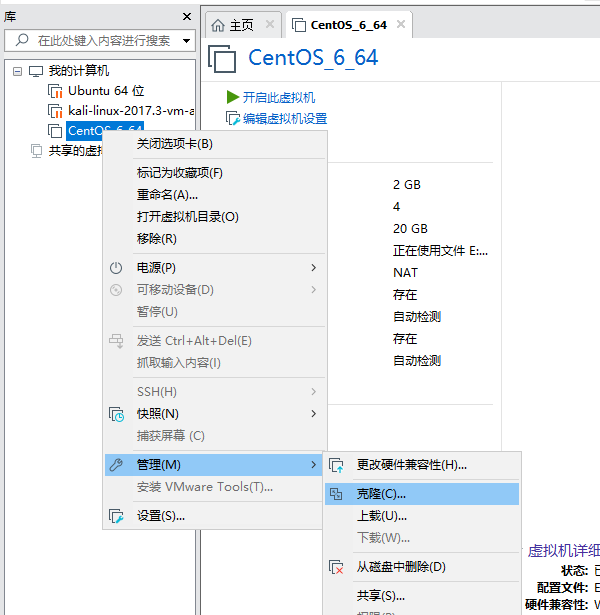Expand the 管理(M) submenu arrow
This screenshot has width=600, height=615.
[313, 465]
